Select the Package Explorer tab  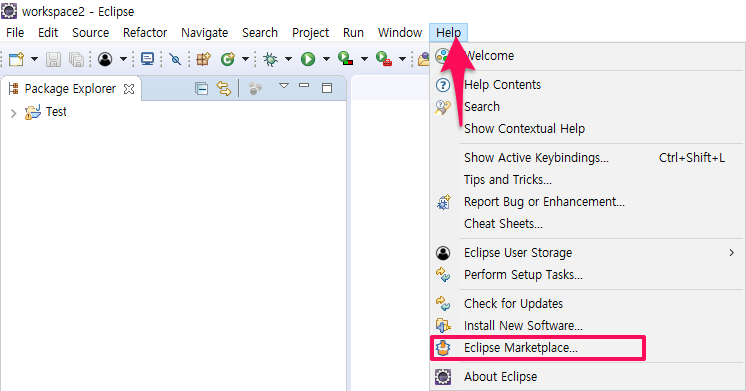coord(70,88)
